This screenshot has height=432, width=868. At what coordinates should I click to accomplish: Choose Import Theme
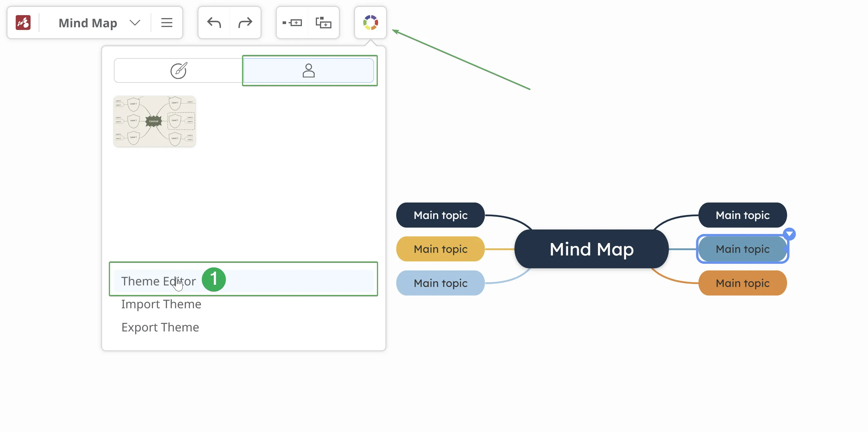tap(161, 304)
